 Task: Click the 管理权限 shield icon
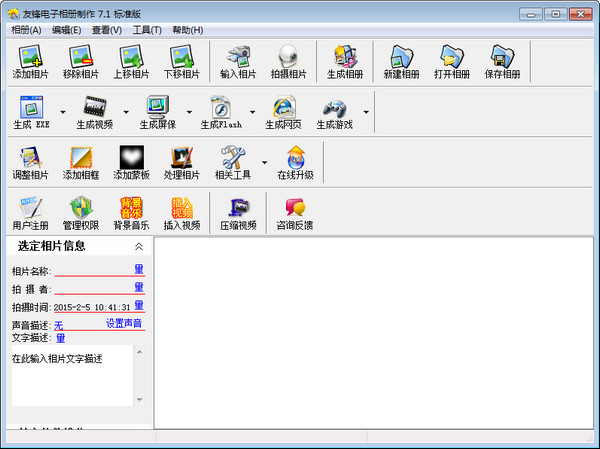click(x=81, y=208)
